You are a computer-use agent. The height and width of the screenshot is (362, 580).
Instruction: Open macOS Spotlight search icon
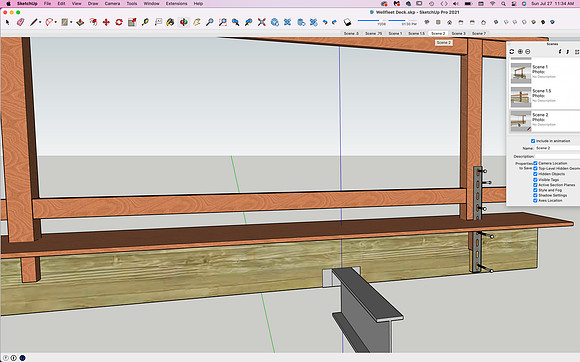pyautogui.click(x=503, y=3)
